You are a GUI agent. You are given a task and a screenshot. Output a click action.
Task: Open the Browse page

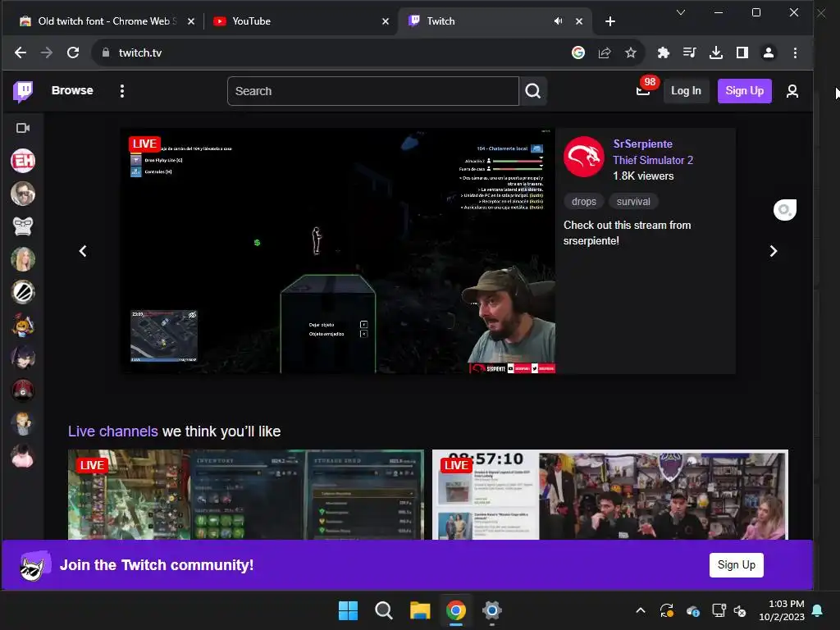[x=72, y=90]
